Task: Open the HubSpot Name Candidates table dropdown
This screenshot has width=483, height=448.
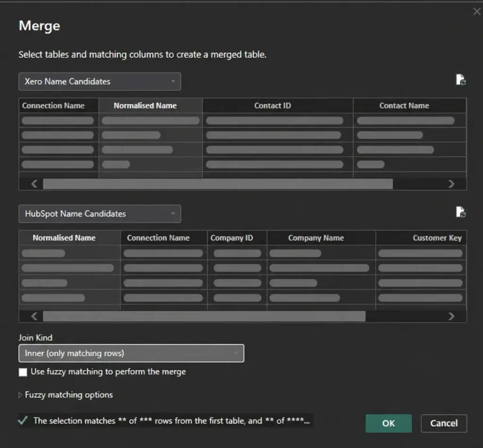Action: (x=100, y=214)
